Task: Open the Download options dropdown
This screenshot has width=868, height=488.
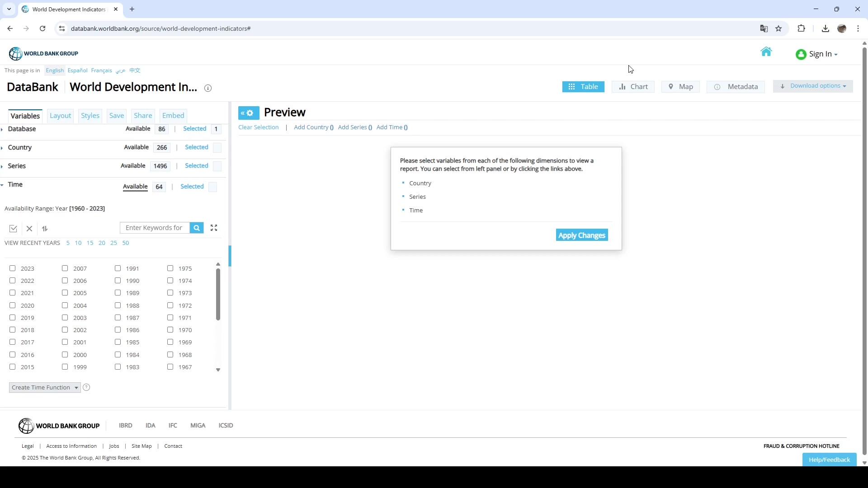Action: click(x=813, y=86)
